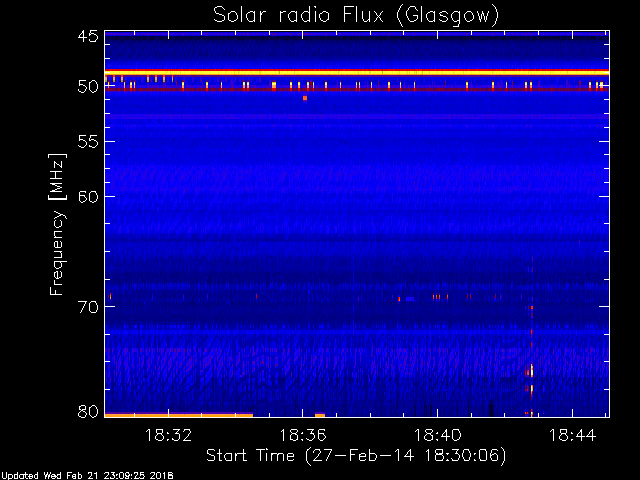
Task: Click the isolated orange spot near 51 MHz
Action: (305, 98)
